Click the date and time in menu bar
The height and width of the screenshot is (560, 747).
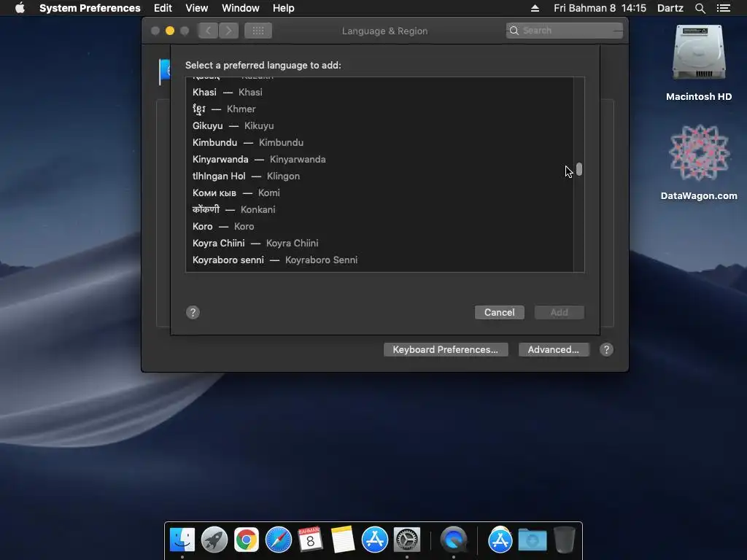pos(600,8)
